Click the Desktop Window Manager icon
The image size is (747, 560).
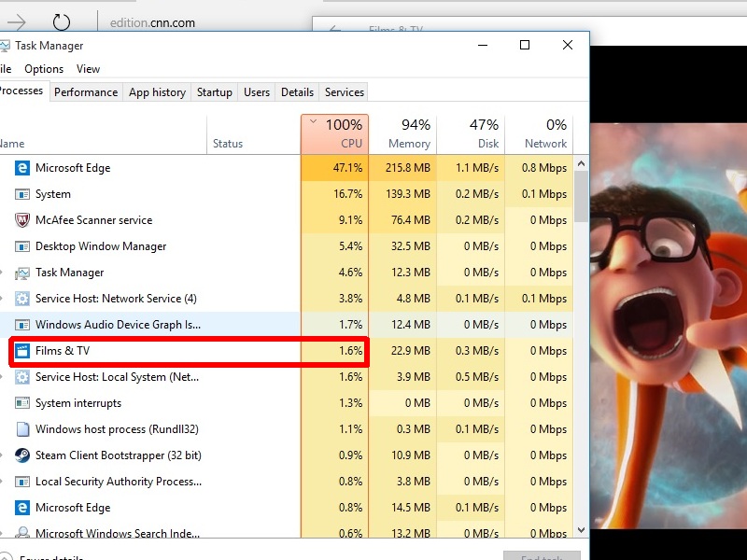pos(22,246)
